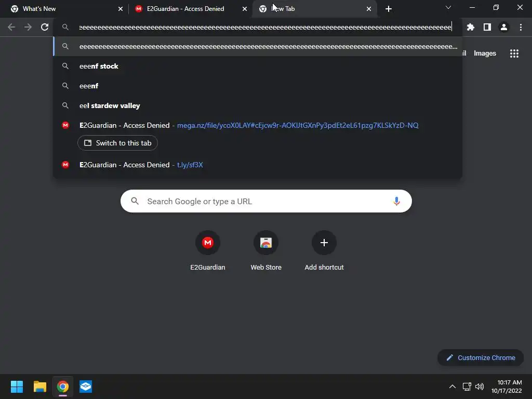This screenshot has height=399, width=532.
Task: Open the network status tray icon
Action: click(x=467, y=387)
